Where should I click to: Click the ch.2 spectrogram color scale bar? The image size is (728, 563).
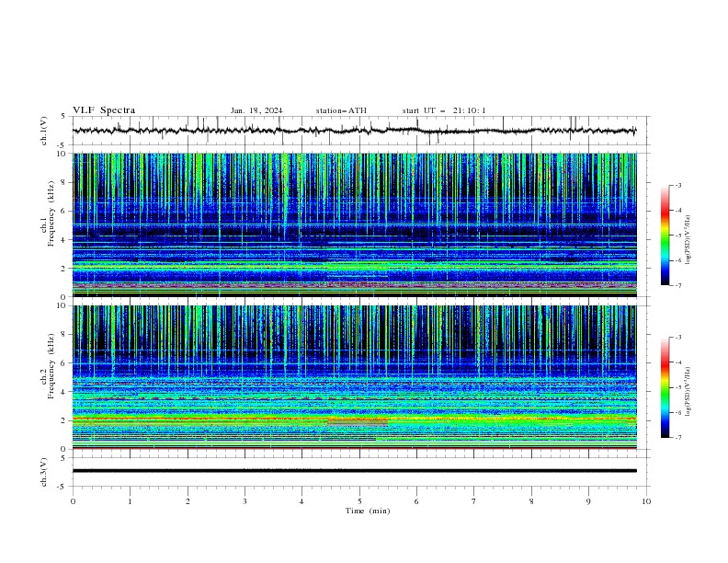(665, 387)
